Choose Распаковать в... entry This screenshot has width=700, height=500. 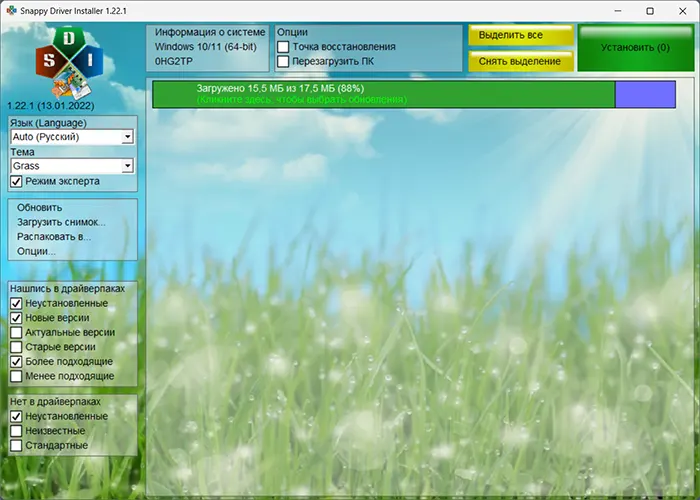click(54, 237)
